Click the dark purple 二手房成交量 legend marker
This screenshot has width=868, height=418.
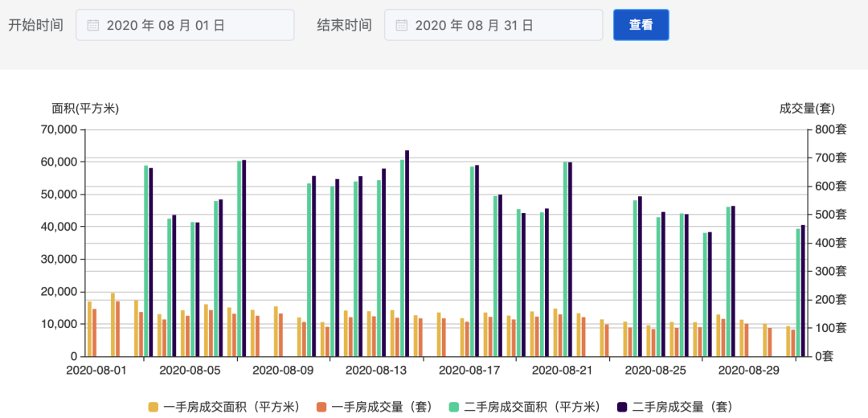pos(623,407)
